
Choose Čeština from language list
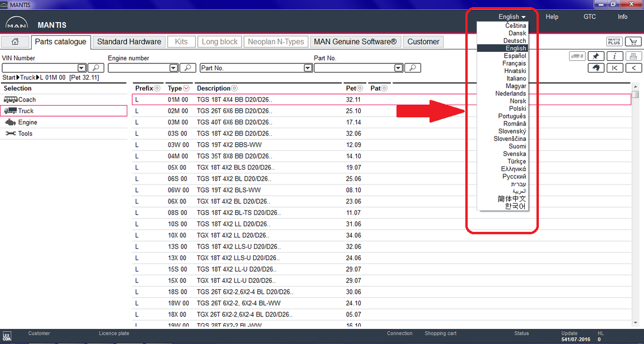[503, 26]
